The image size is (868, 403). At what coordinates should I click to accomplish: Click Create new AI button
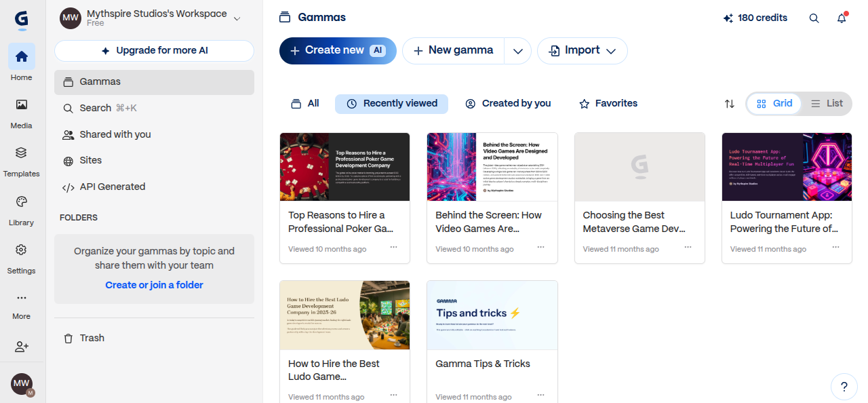[338, 51]
